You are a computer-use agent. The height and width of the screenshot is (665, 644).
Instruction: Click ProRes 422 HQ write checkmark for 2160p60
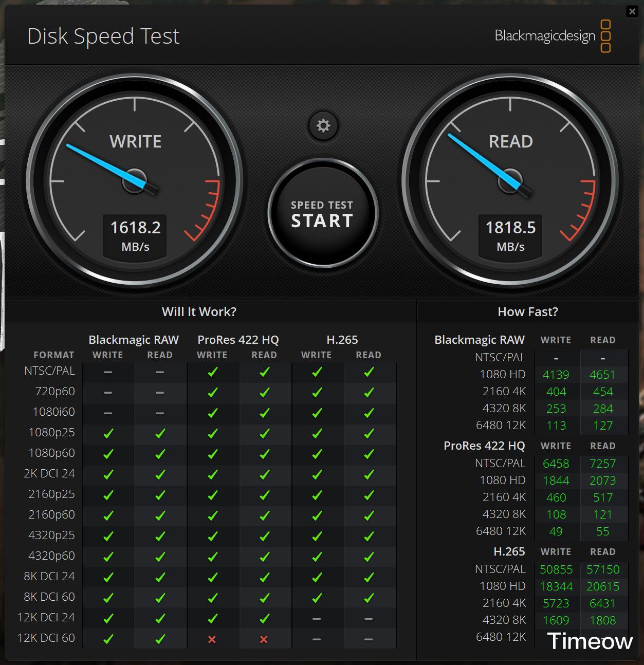(212, 515)
